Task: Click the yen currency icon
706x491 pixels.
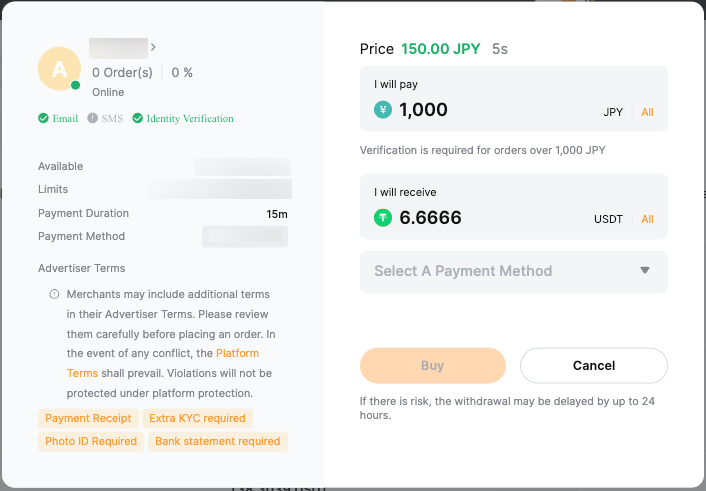Action: [383, 111]
